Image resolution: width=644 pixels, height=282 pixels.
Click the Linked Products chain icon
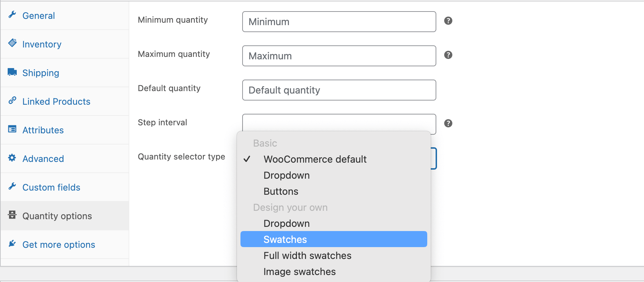click(x=12, y=101)
